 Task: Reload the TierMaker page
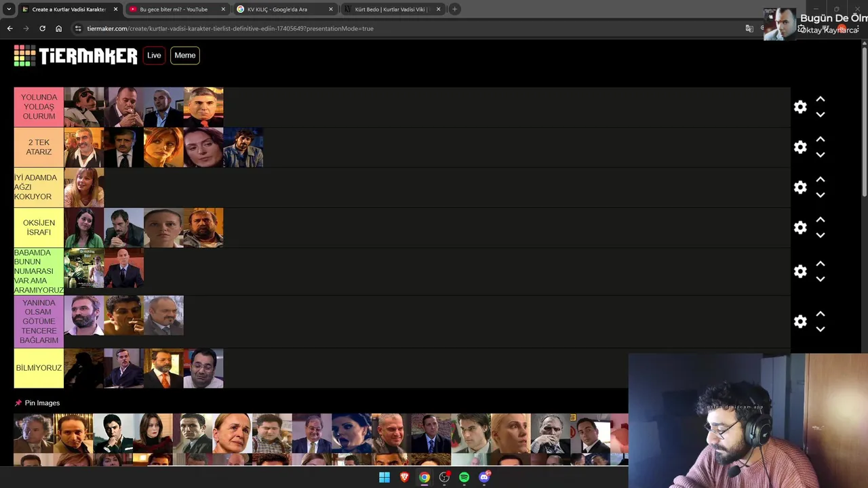(x=42, y=28)
